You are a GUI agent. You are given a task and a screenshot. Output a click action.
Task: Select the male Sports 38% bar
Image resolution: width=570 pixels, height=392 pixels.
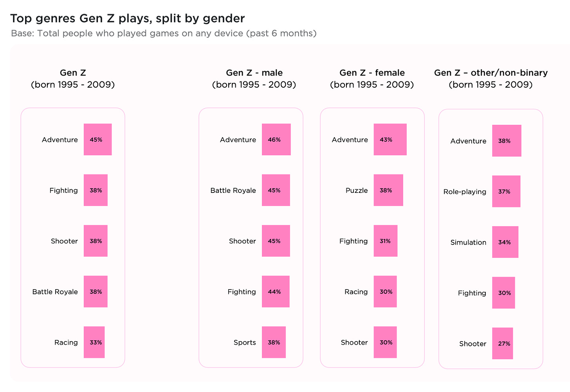(x=274, y=342)
